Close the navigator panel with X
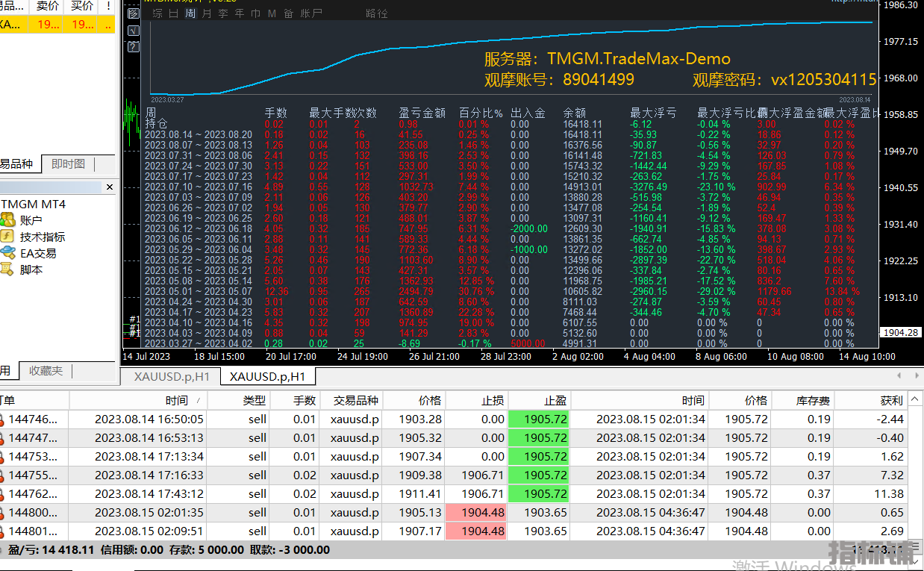This screenshot has height=571, width=924. point(110,187)
